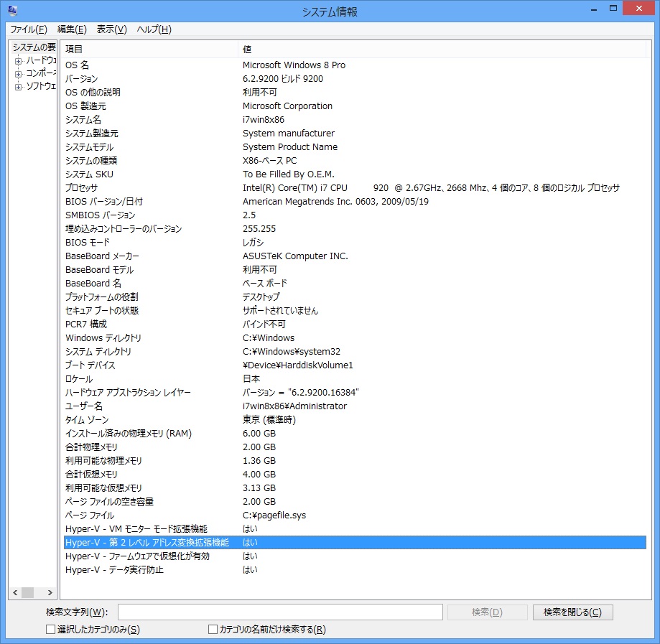This screenshot has width=660, height=644.
Task: Select the Hyper-V - データ実行防止 row
Action: click(x=355, y=569)
